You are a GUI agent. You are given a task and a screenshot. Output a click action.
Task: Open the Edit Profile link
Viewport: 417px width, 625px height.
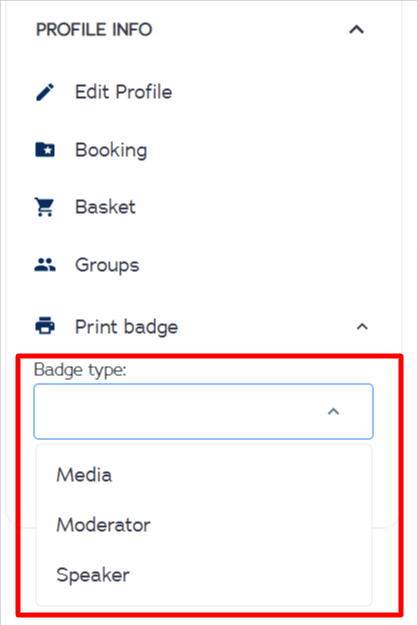124,92
